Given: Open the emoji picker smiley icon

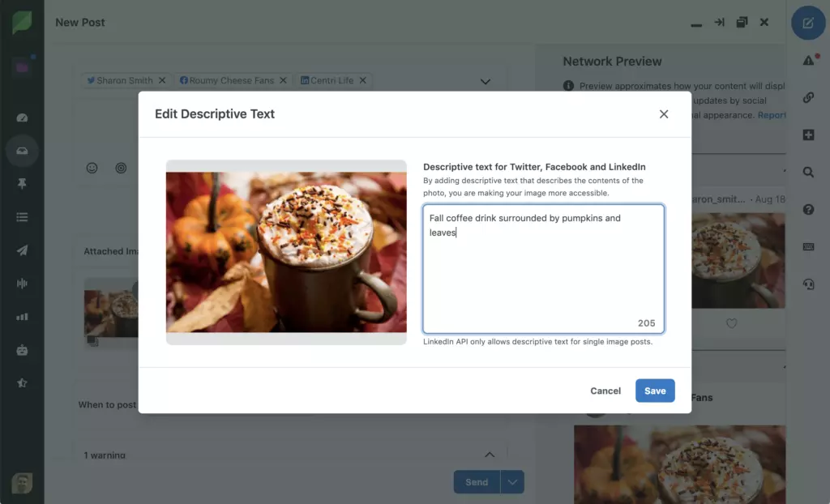Looking at the screenshot, I should pyautogui.click(x=92, y=168).
